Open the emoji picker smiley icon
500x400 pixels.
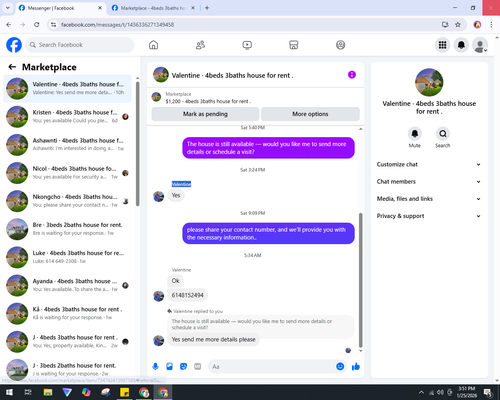coord(340,367)
